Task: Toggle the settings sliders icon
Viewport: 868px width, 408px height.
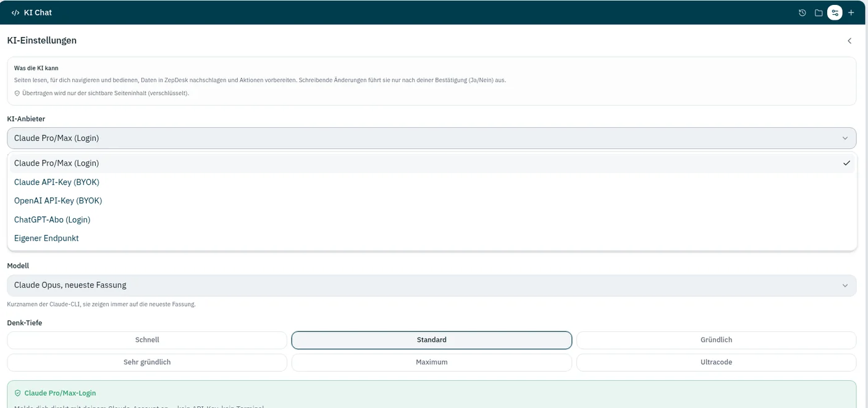Action: point(835,12)
